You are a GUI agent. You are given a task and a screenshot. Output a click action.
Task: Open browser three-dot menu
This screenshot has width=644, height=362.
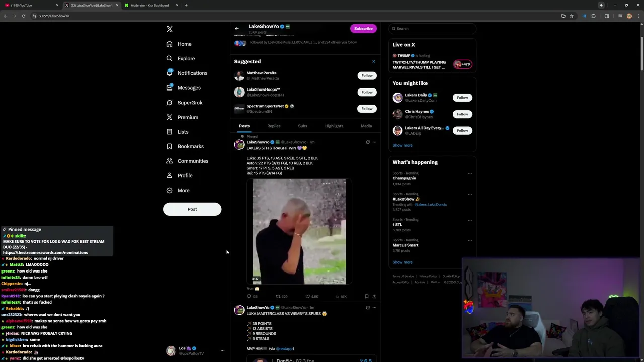coord(638,16)
